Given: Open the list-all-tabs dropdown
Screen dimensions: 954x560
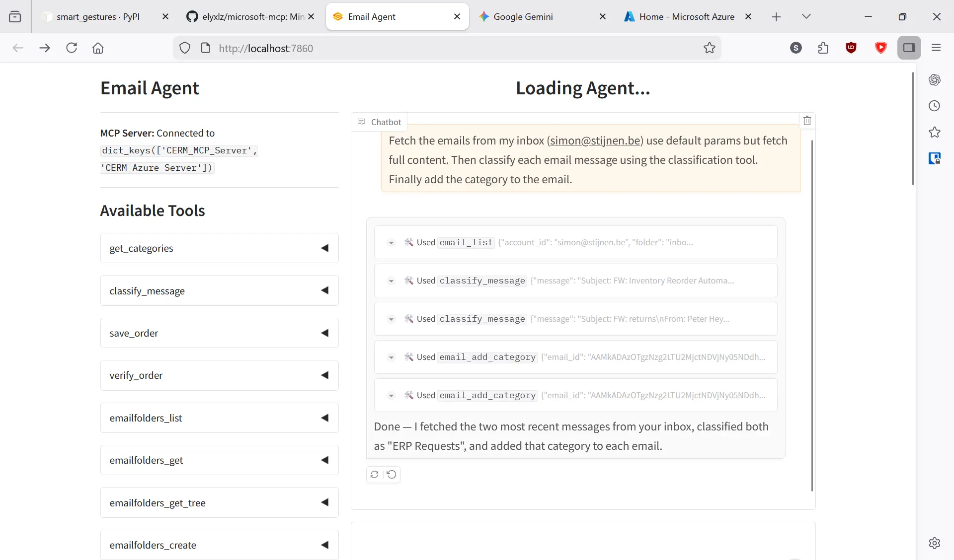Looking at the screenshot, I should pyautogui.click(x=806, y=16).
